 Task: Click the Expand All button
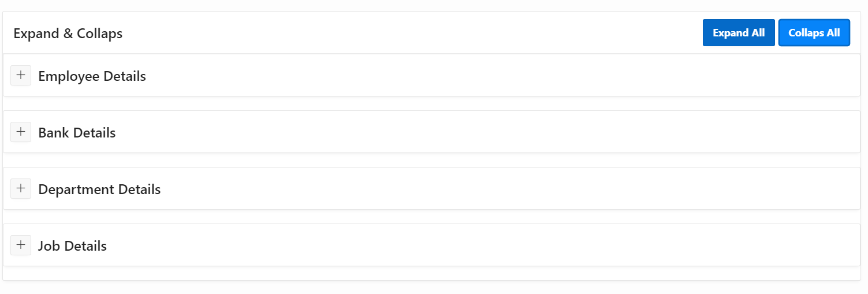[739, 33]
